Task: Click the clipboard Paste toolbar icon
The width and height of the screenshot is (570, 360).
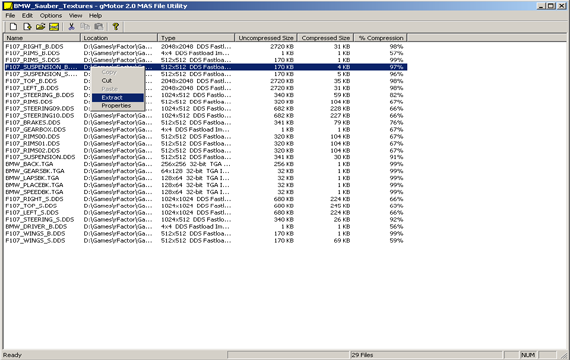Action: click(x=98, y=27)
